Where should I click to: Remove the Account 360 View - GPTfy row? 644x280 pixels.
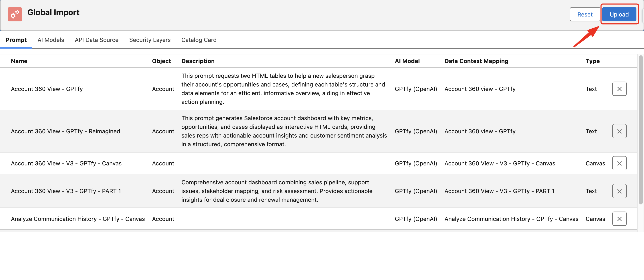coord(619,89)
